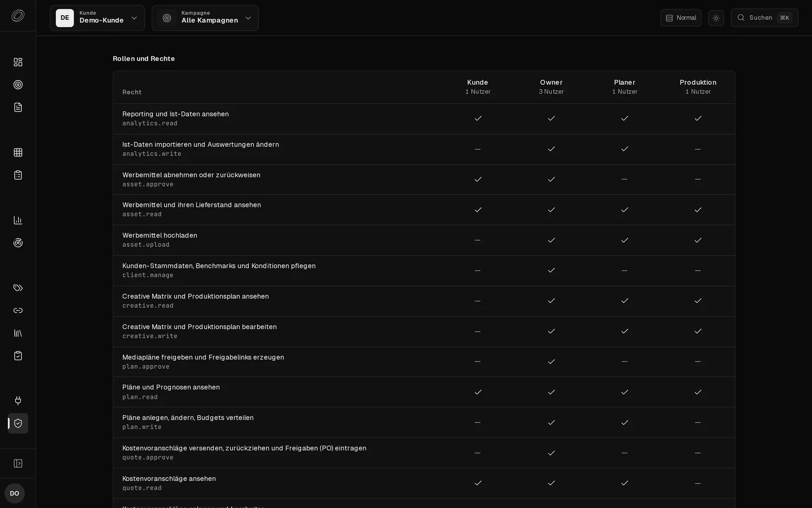Select the row 'Werbemittel abnehmen oder zurückweisen'
The height and width of the screenshot is (508, 812).
click(424, 179)
